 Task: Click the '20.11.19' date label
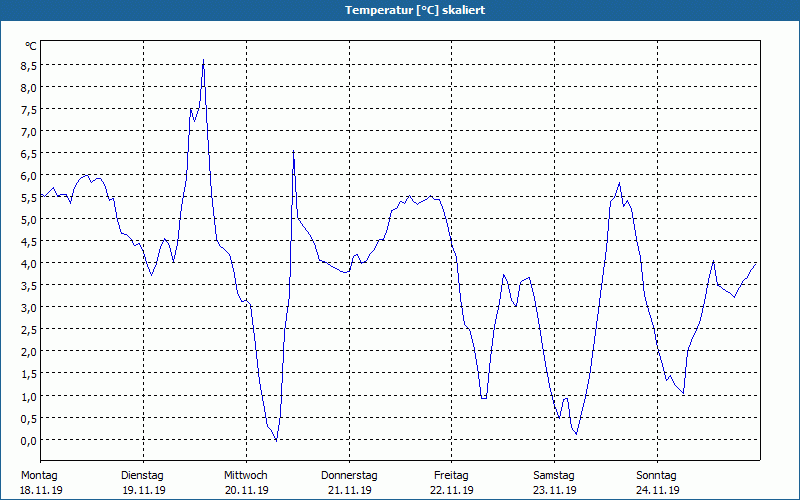tap(246, 490)
